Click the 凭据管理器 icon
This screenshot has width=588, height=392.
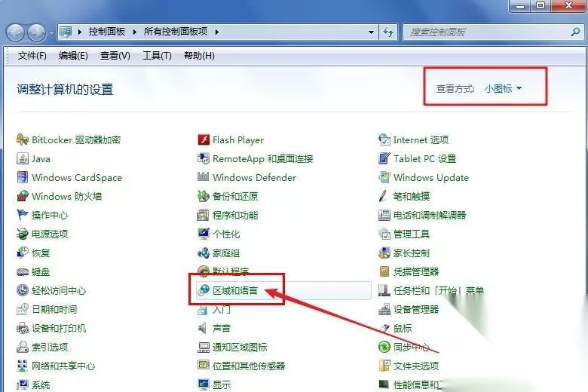(384, 271)
